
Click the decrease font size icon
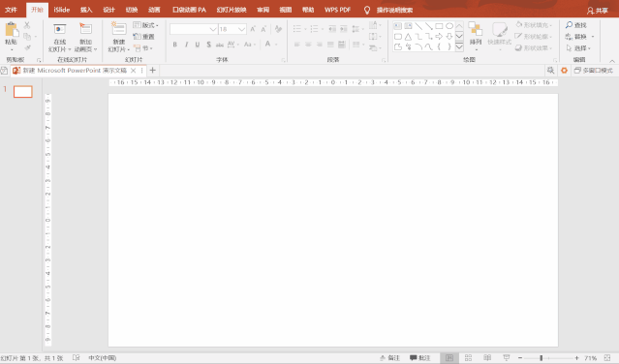[x=263, y=29]
